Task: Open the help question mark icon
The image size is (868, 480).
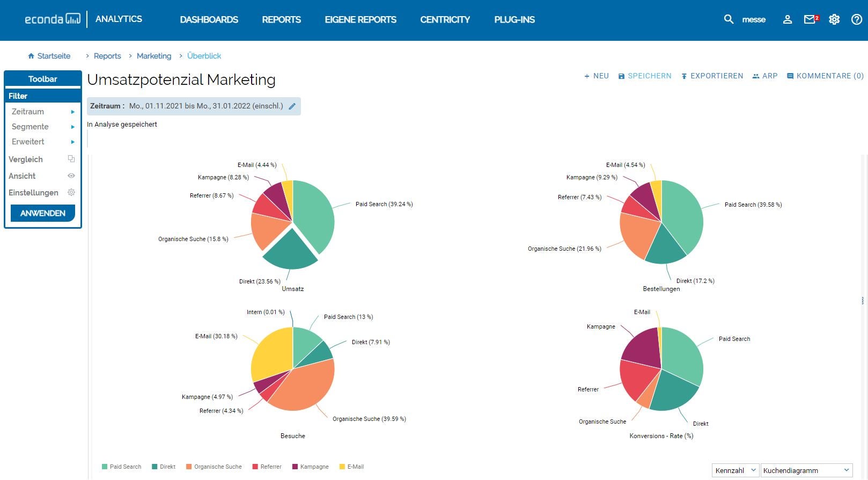Action: coord(857,19)
